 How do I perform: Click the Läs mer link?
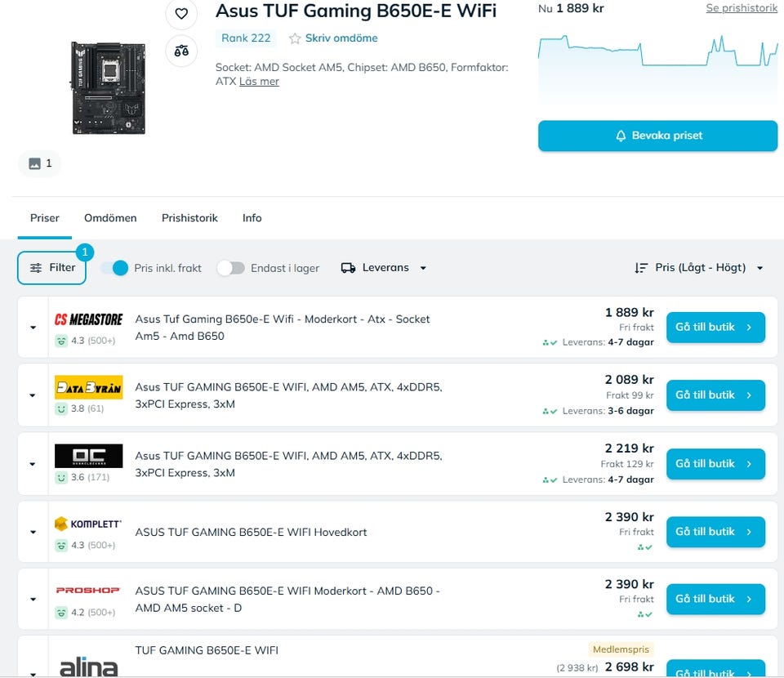259,82
